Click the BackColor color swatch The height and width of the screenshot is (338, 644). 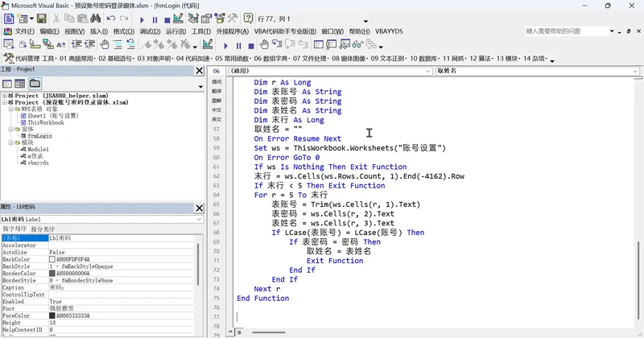pos(52,259)
